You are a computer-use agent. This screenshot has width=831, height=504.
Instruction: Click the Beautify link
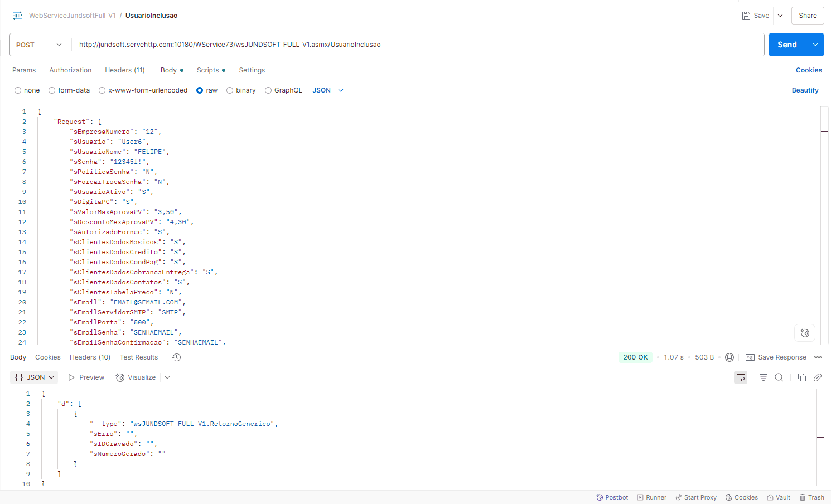[805, 90]
